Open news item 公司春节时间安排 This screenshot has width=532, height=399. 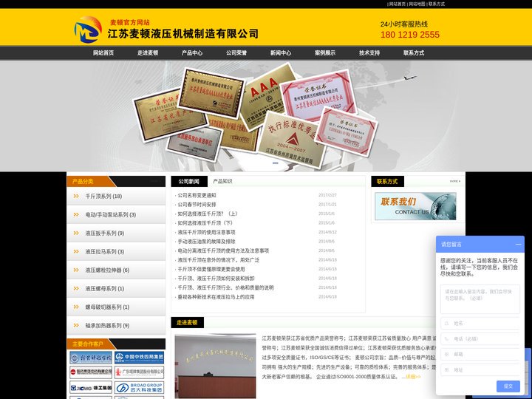(x=197, y=205)
